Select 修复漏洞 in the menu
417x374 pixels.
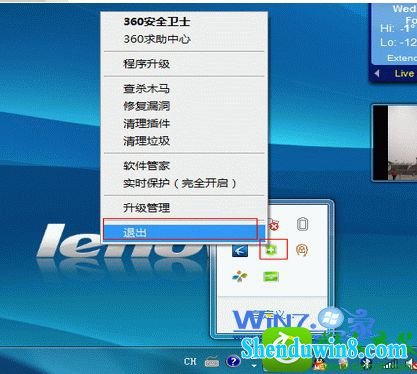point(184,106)
